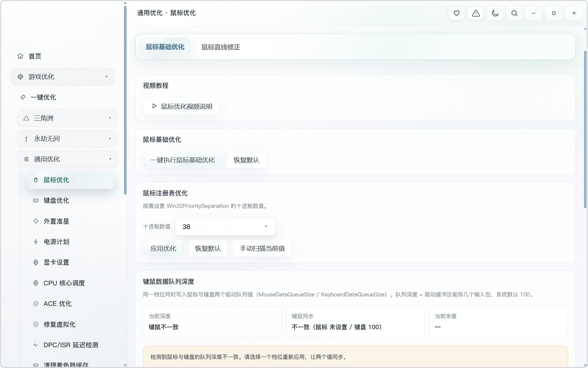Click 一键执行鼠标基础优化 button
This screenshot has height=368, width=588.
click(183, 160)
